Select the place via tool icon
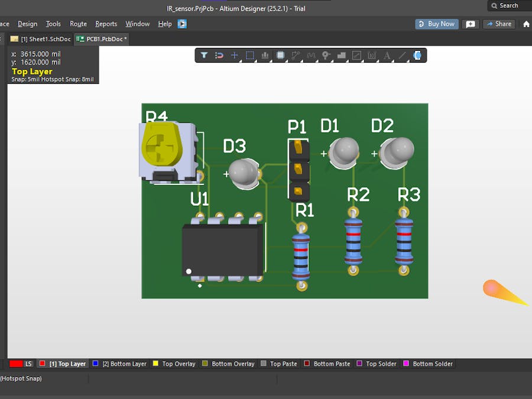532x399 pixels. [x=326, y=56]
